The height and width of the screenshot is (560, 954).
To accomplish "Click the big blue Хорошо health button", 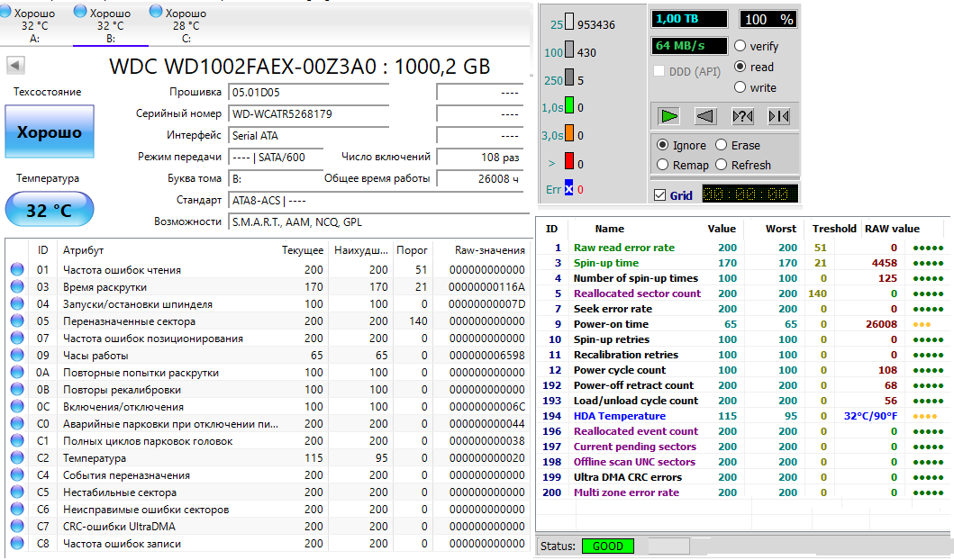I will click(x=50, y=132).
